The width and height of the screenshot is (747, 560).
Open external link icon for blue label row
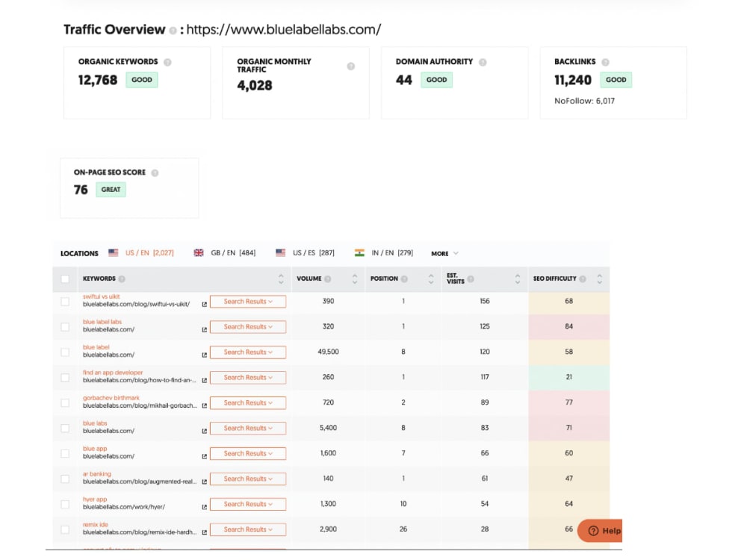[x=205, y=355]
